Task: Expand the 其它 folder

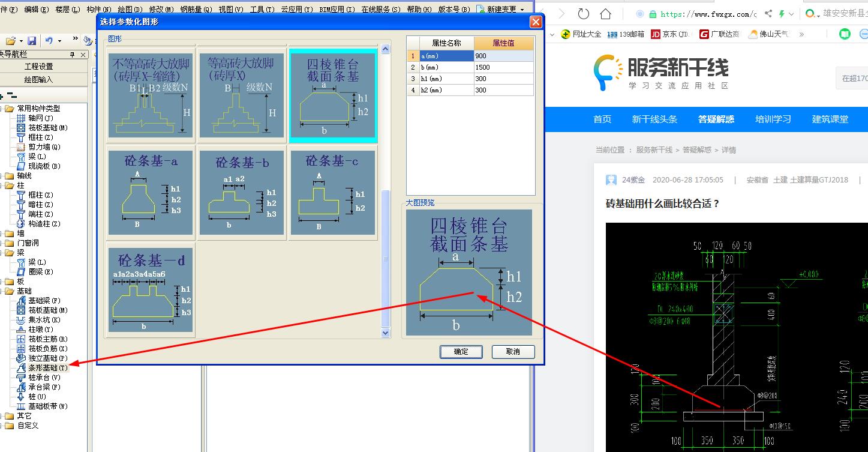Action: (x=0, y=416)
